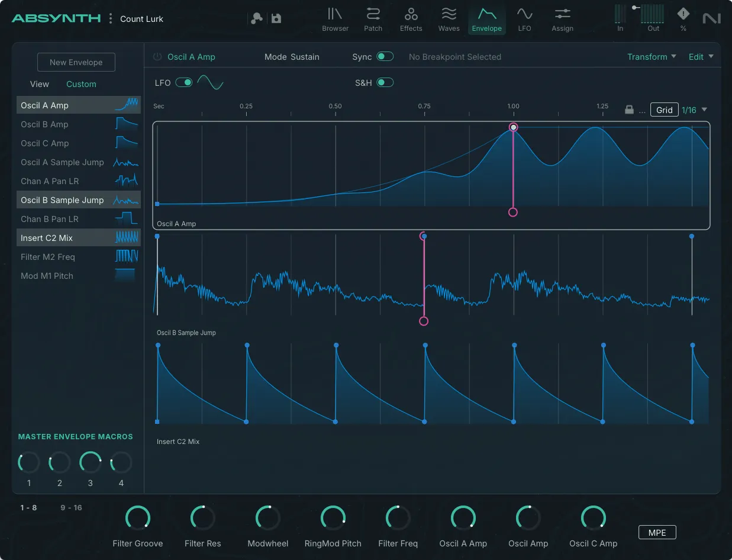Viewport: 732px width, 560px height.
Task: Open the Browser view
Action: pyautogui.click(x=335, y=20)
